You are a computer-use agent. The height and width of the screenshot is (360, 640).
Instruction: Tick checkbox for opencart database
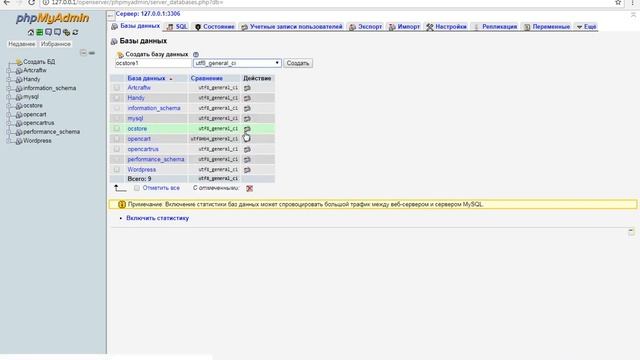click(x=117, y=138)
